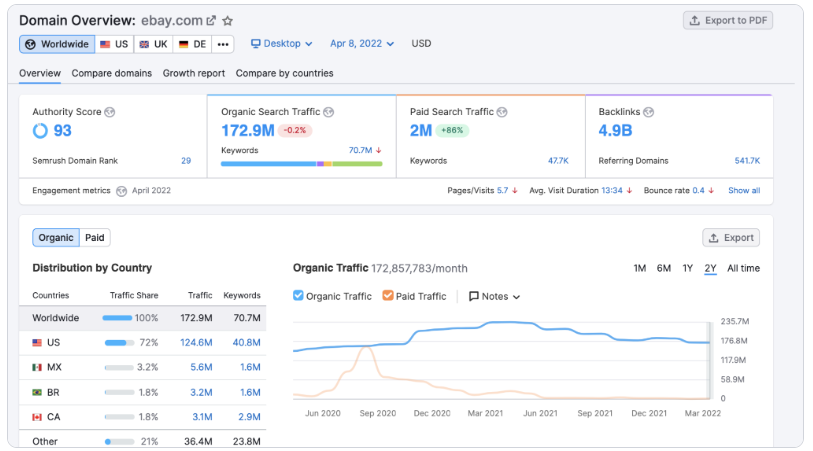The height and width of the screenshot is (451, 813).
Task: Select the Worldwide database button
Action: (57, 44)
